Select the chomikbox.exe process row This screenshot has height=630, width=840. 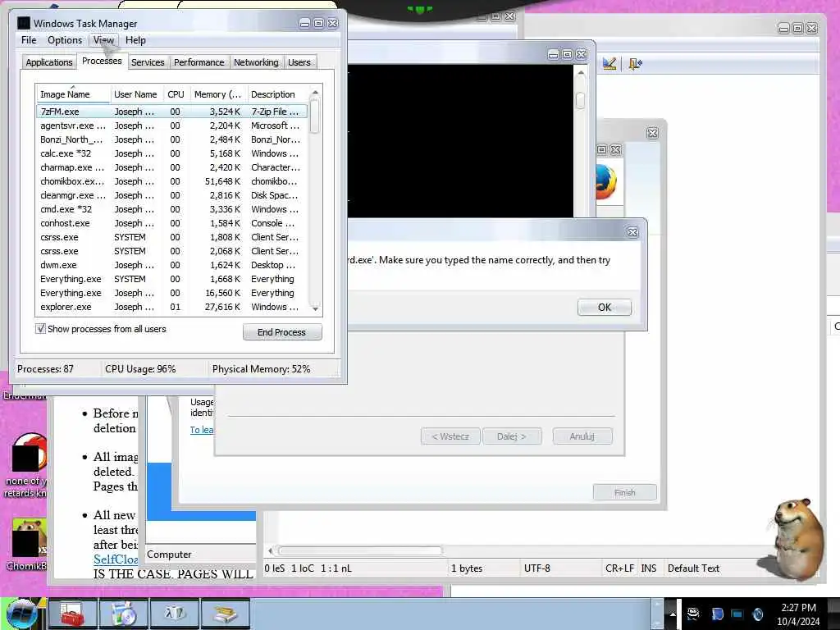(172, 181)
